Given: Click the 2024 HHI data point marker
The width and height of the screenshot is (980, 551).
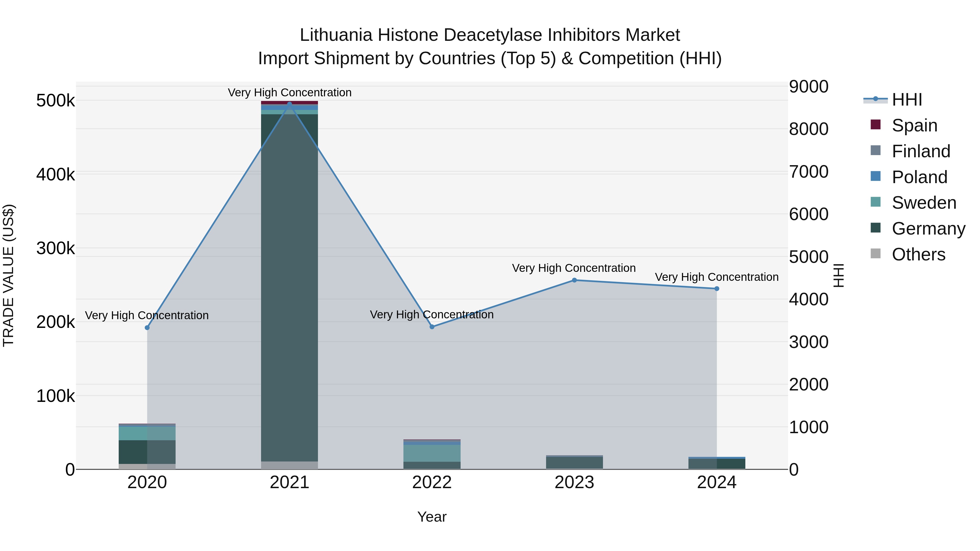Looking at the screenshot, I should (717, 289).
